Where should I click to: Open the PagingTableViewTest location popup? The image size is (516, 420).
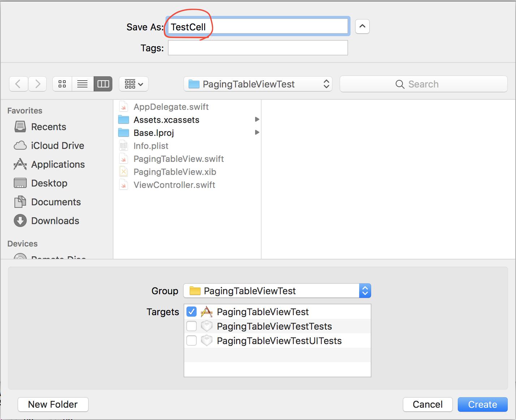(x=258, y=84)
